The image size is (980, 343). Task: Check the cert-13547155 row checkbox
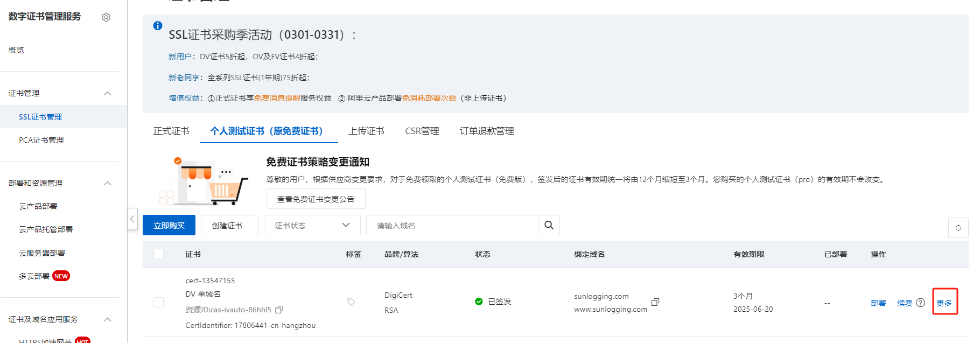pyautogui.click(x=159, y=303)
